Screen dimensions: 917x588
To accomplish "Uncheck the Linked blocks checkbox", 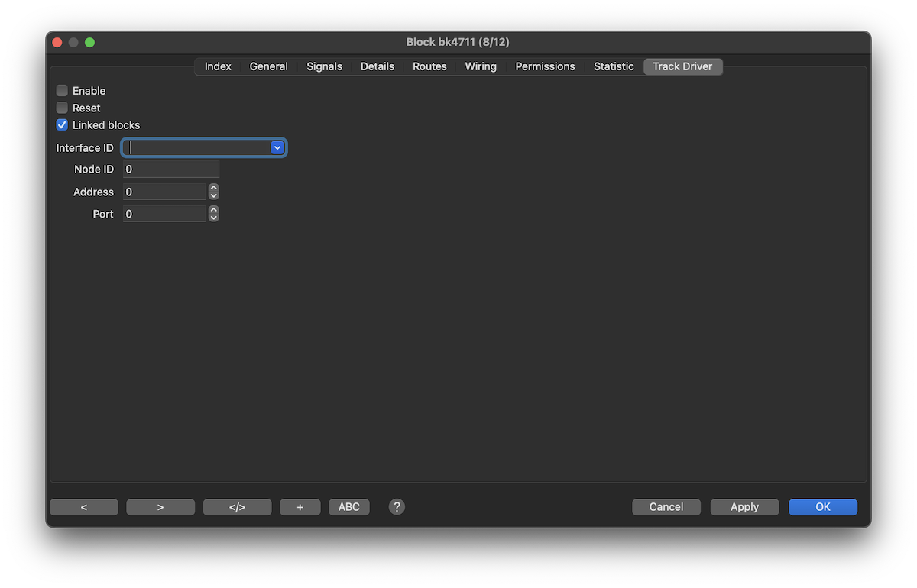I will tap(63, 125).
